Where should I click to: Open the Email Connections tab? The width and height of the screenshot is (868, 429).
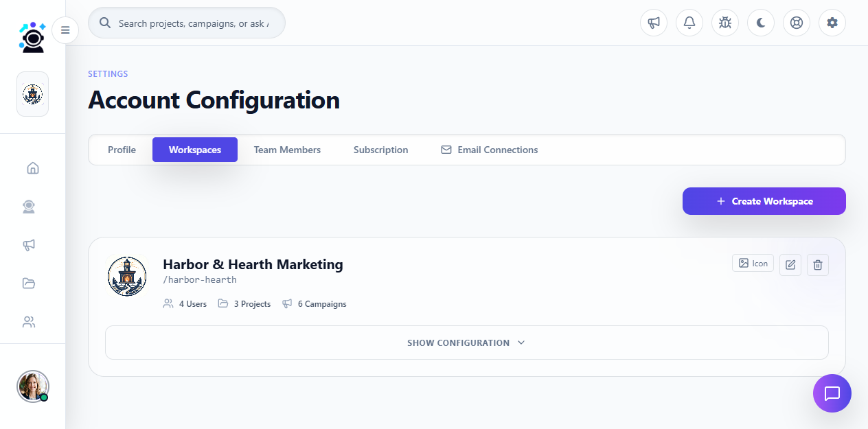click(490, 150)
